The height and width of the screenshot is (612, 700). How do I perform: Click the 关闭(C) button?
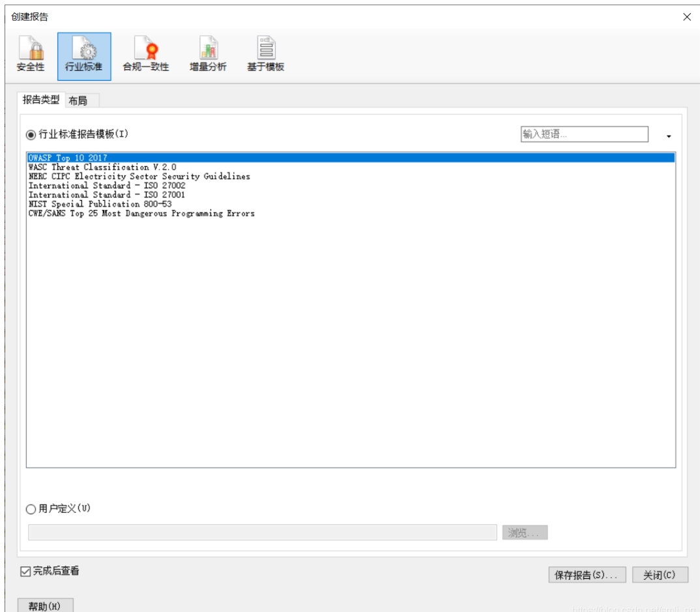tap(660, 575)
